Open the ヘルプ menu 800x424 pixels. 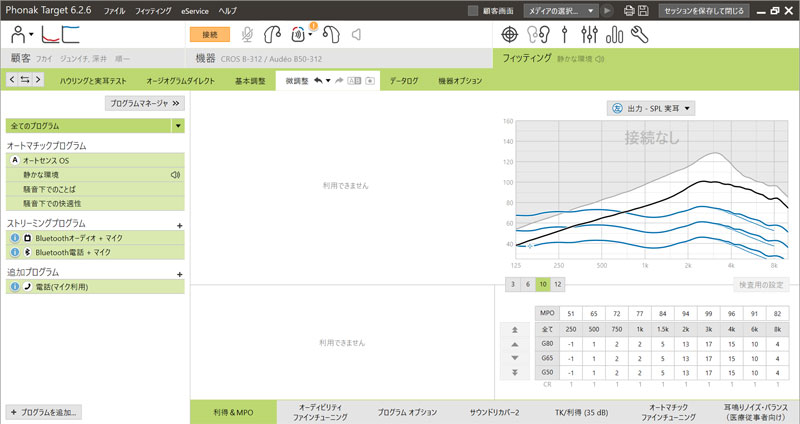[x=228, y=11]
